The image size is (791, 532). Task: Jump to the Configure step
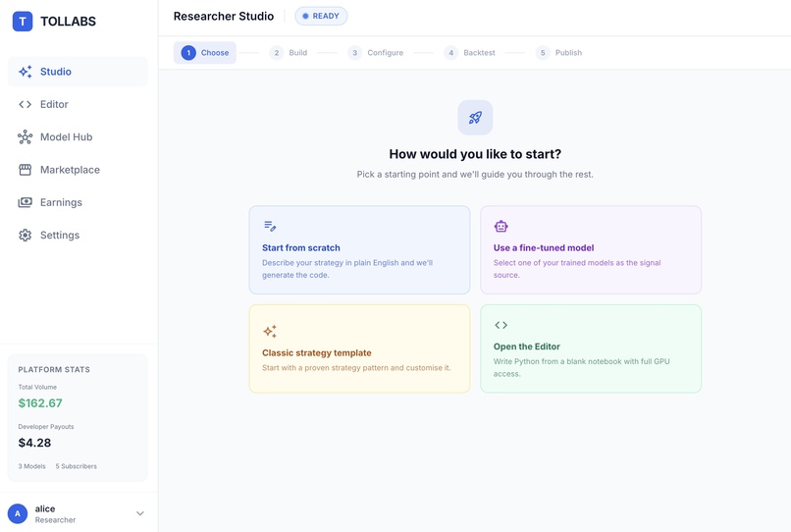[376, 52]
